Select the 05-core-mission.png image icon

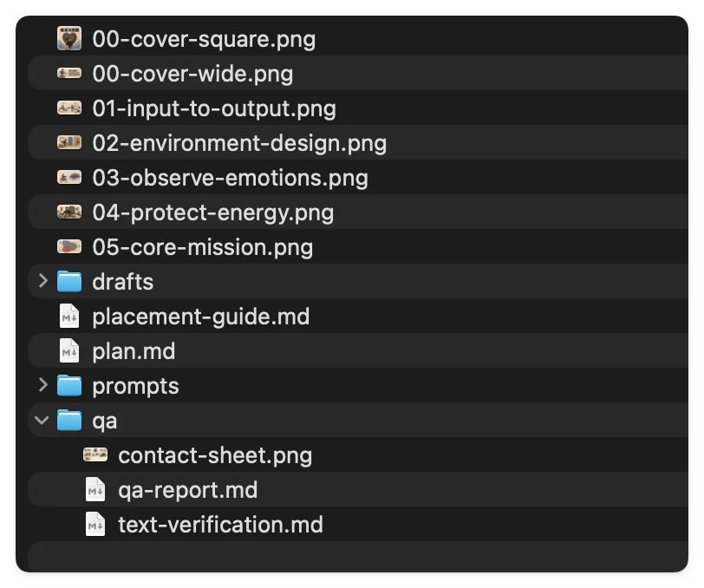tap(69, 246)
